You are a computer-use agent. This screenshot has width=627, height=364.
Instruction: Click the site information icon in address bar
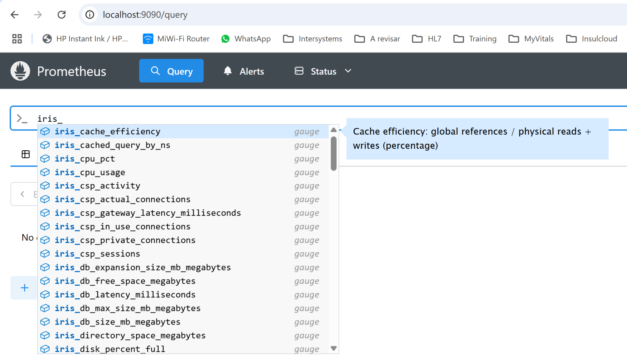tap(90, 15)
